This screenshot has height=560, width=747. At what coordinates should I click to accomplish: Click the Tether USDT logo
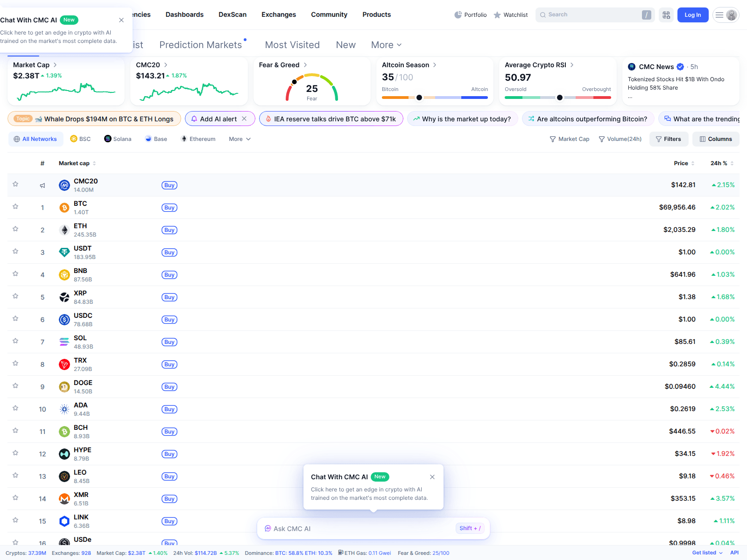[64, 252]
